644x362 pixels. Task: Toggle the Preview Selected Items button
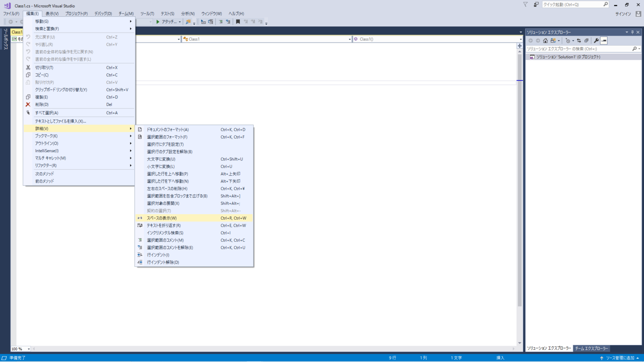pyautogui.click(x=604, y=41)
